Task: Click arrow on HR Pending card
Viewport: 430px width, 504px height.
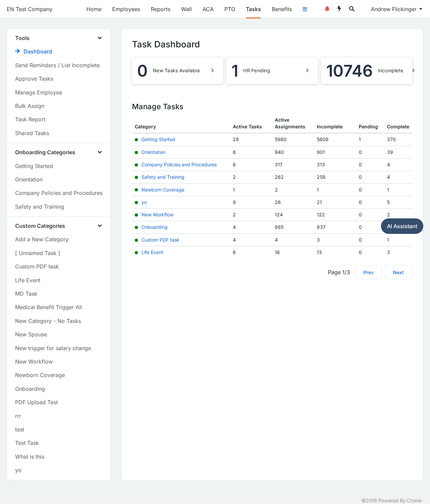Action: pyautogui.click(x=307, y=71)
